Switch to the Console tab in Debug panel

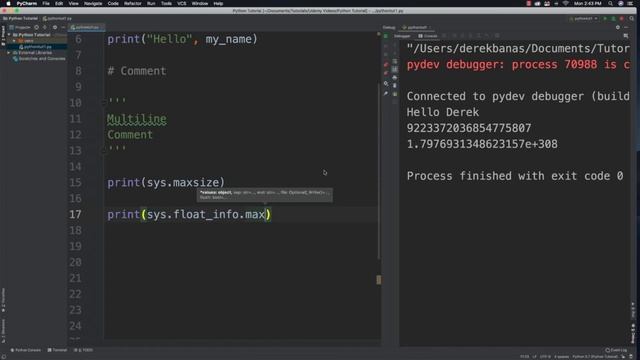click(428, 36)
